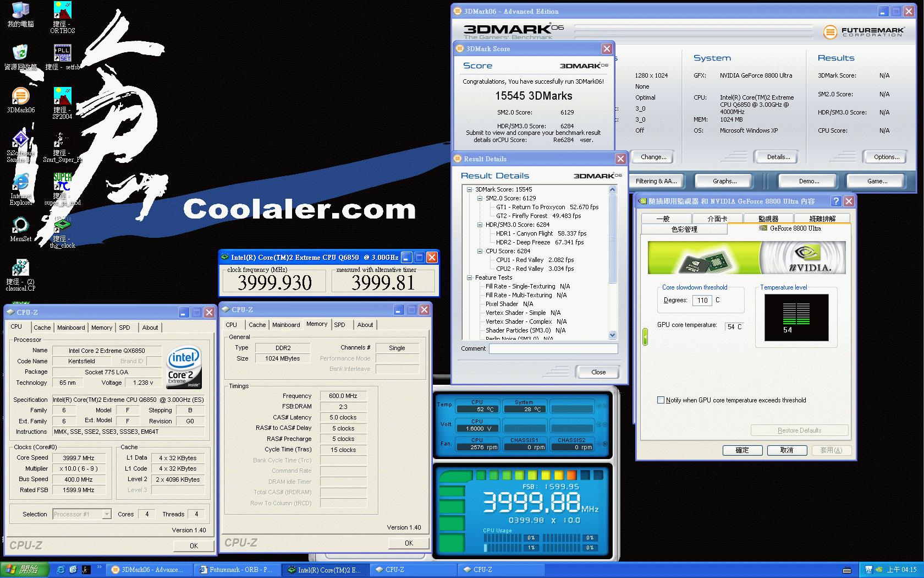
Task: Click the right arrow on the Temp row
Action: [x=605, y=406]
